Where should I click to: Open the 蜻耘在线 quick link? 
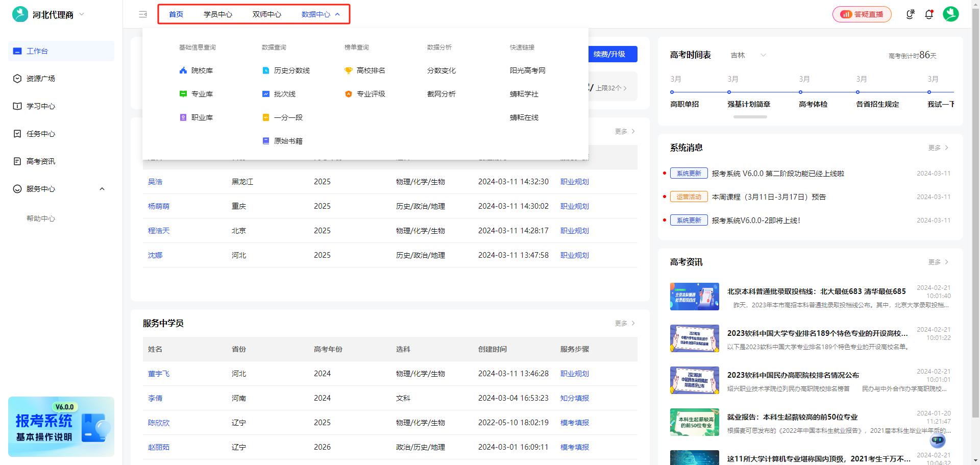click(524, 117)
